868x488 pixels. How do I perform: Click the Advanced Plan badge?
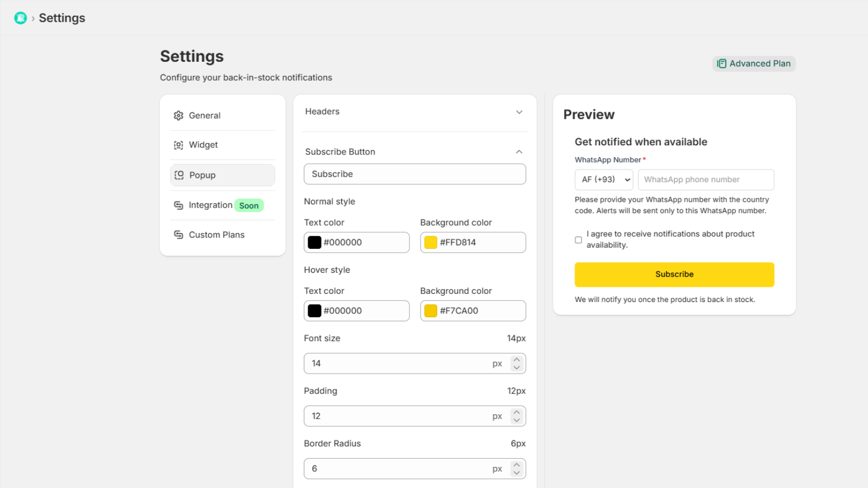(x=754, y=63)
